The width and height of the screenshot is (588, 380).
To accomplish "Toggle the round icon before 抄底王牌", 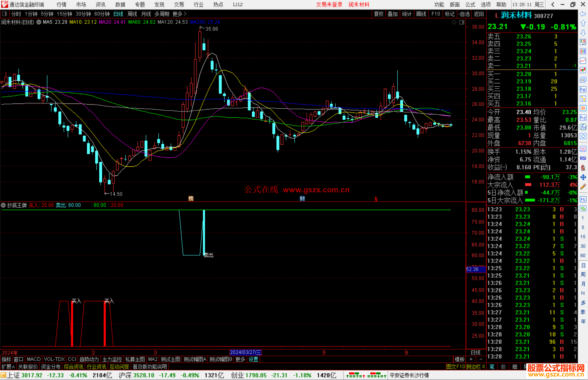I will [x=4, y=205].
